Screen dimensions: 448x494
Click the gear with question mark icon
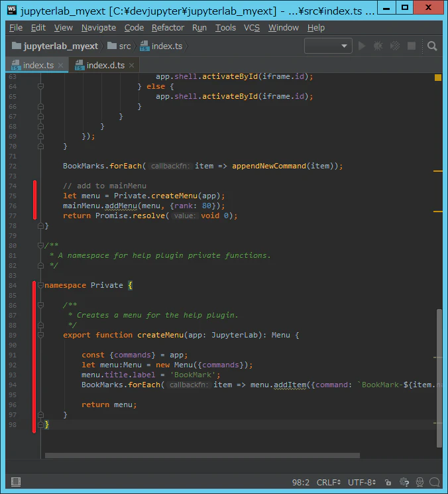point(404,482)
